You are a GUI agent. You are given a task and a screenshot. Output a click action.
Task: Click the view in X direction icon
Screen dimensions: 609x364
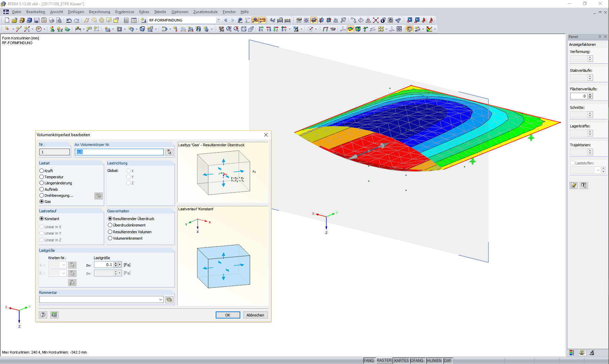coord(261,29)
